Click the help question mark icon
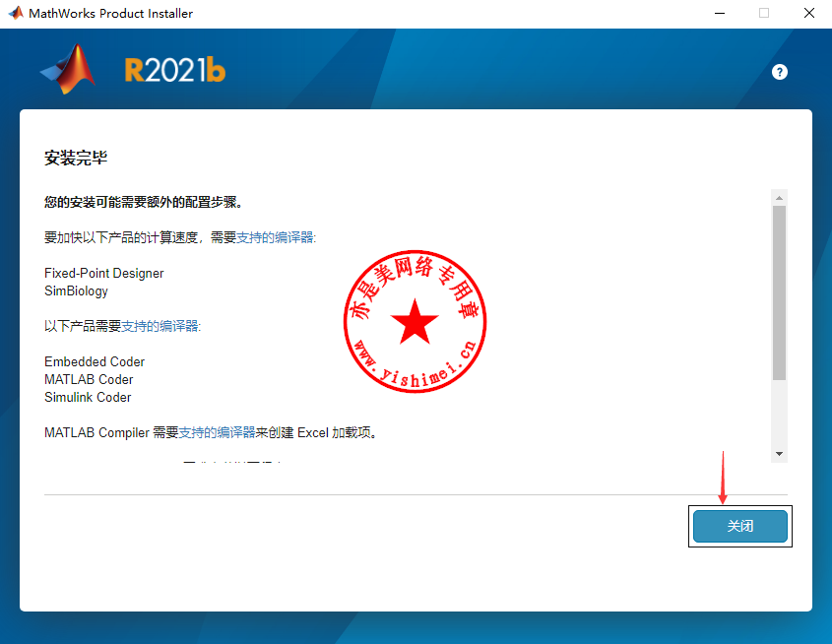Screen dimensions: 832x644 click(779, 72)
